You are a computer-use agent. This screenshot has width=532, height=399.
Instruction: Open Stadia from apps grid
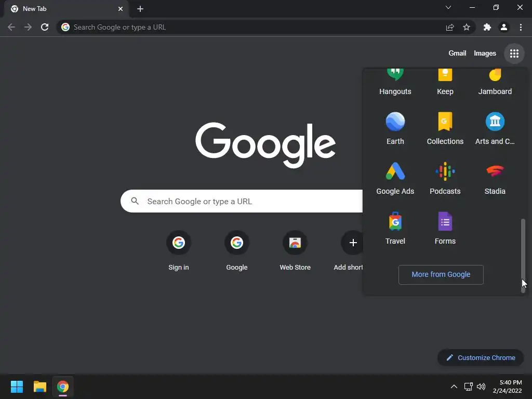(495, 179)
